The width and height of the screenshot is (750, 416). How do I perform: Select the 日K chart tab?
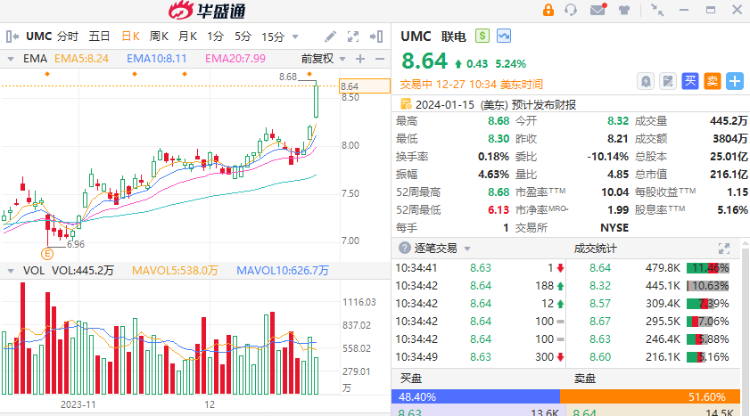tap(130, 36)
